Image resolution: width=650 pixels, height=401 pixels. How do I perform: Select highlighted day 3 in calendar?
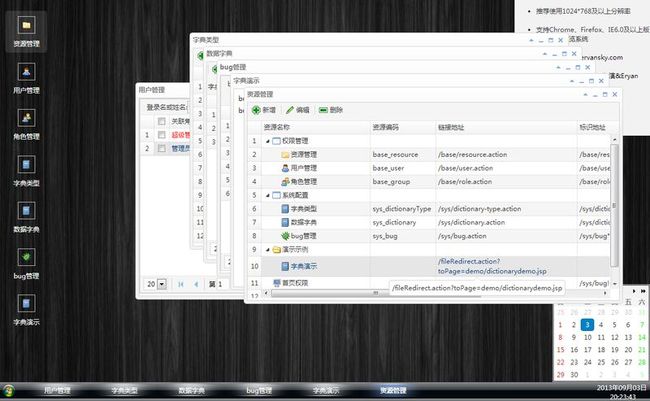(587, 325)
